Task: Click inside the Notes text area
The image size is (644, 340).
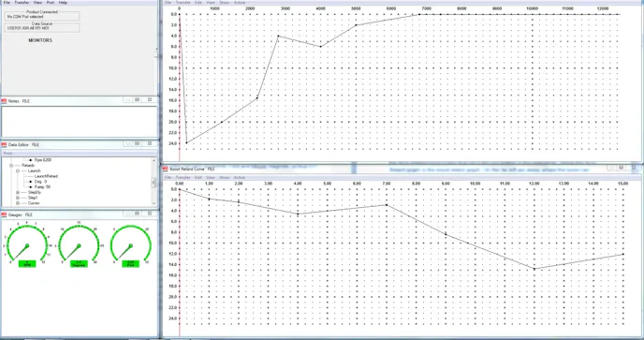Action: (80, 121)
